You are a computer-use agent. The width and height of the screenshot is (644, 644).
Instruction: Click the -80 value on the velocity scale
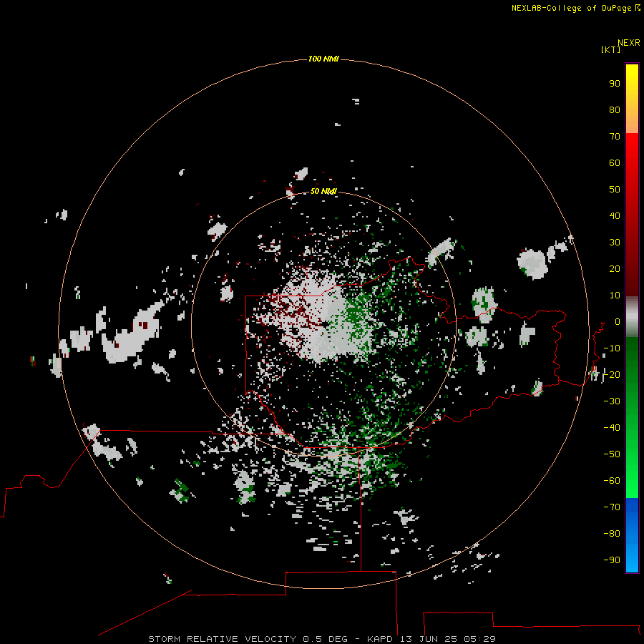point(612,534)
